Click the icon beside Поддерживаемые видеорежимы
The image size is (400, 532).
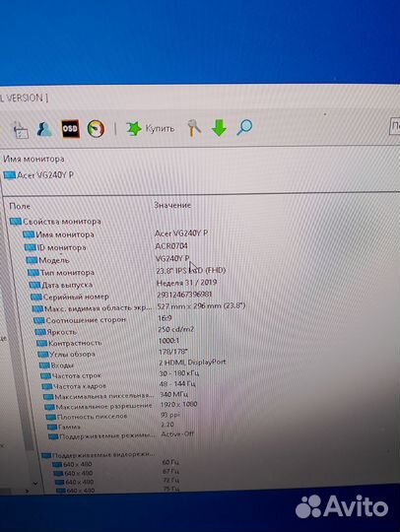pos(46,455)
